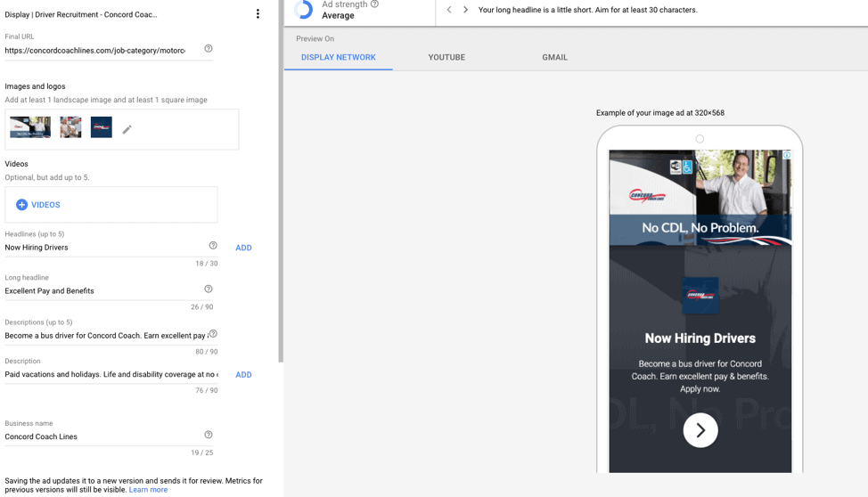Edit images and logos with pencil icon
The image size is (868, 497).
[x=127, y=129]
